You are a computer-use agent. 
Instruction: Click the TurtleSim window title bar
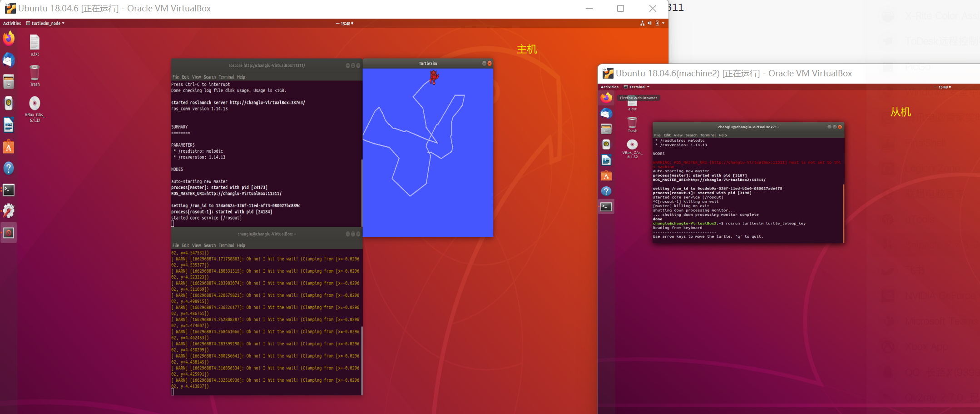428,63
